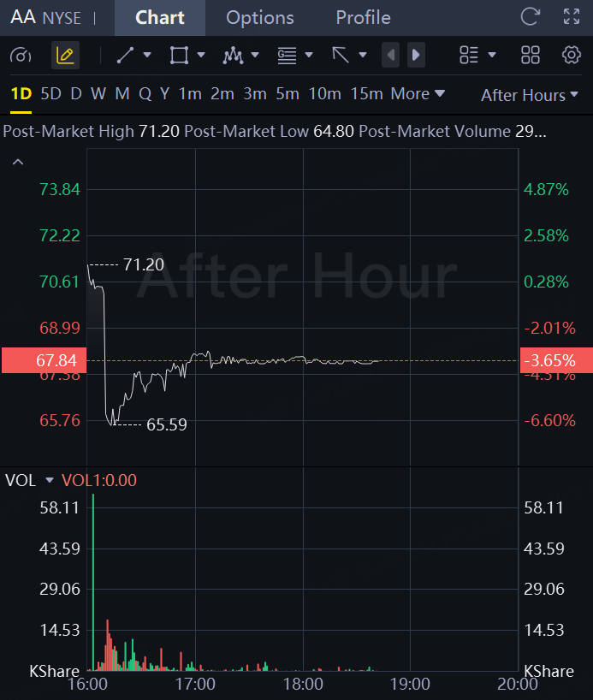Select the 15m interval

tap(366, 94)
